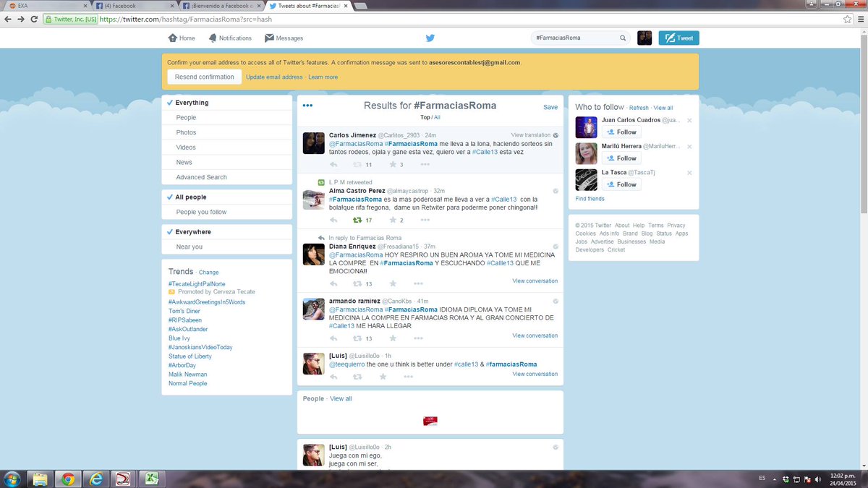The width and height of the screenshot is (868, 488).
Task: Click the Twitter bird logo
Action: [430, 38]
